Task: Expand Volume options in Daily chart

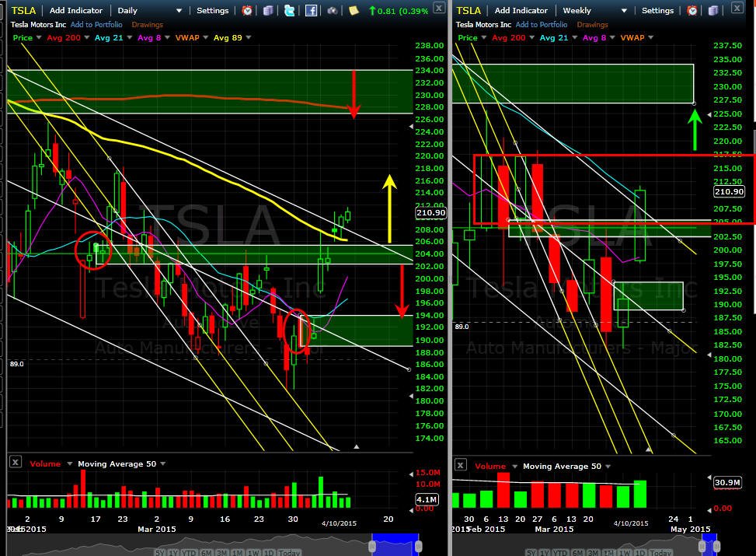Action: coord(69,463)
